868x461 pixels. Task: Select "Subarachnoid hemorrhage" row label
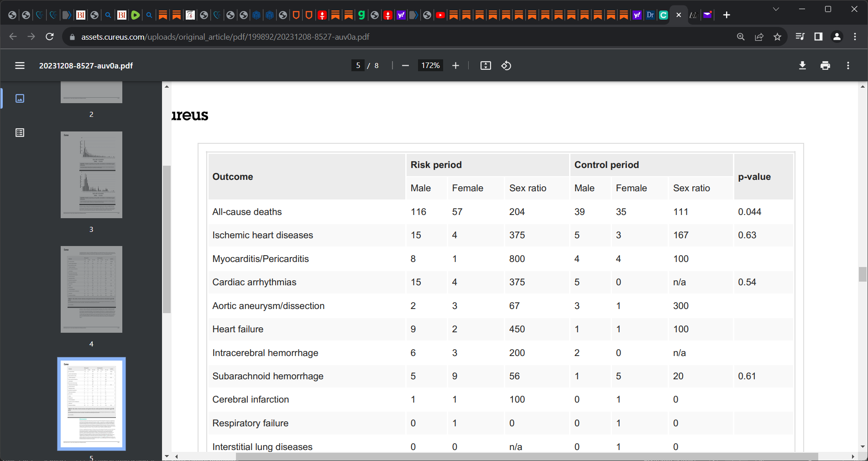click(x=268, y=376)
